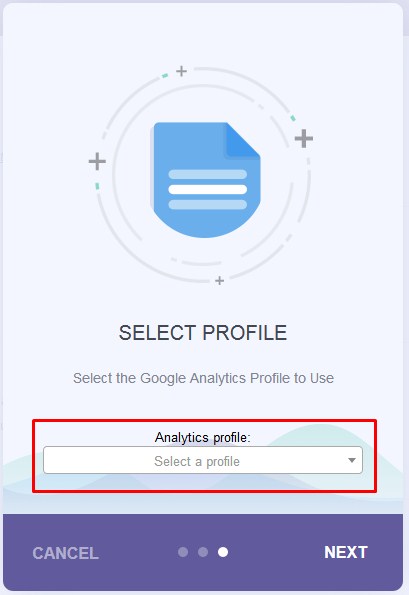The width and height of the screenshot is (409, 595).
Task: Click the small plus above the circle
Action: tap(182, 71)
